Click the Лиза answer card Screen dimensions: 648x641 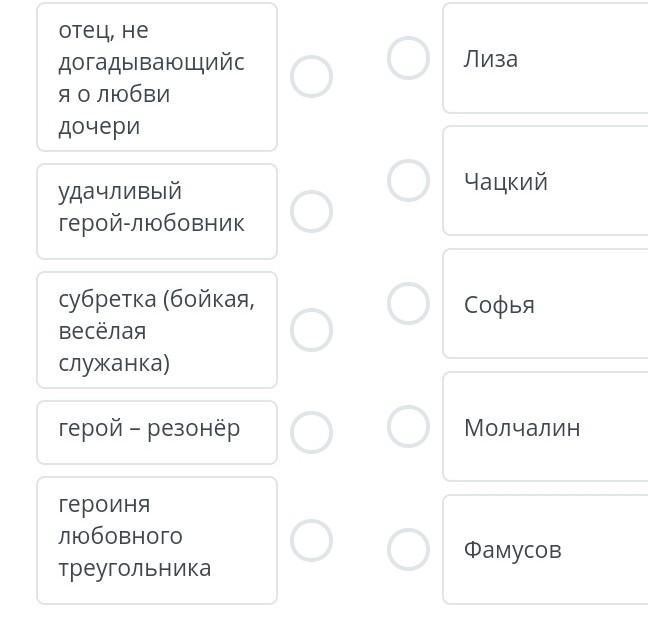pos(546,58)
